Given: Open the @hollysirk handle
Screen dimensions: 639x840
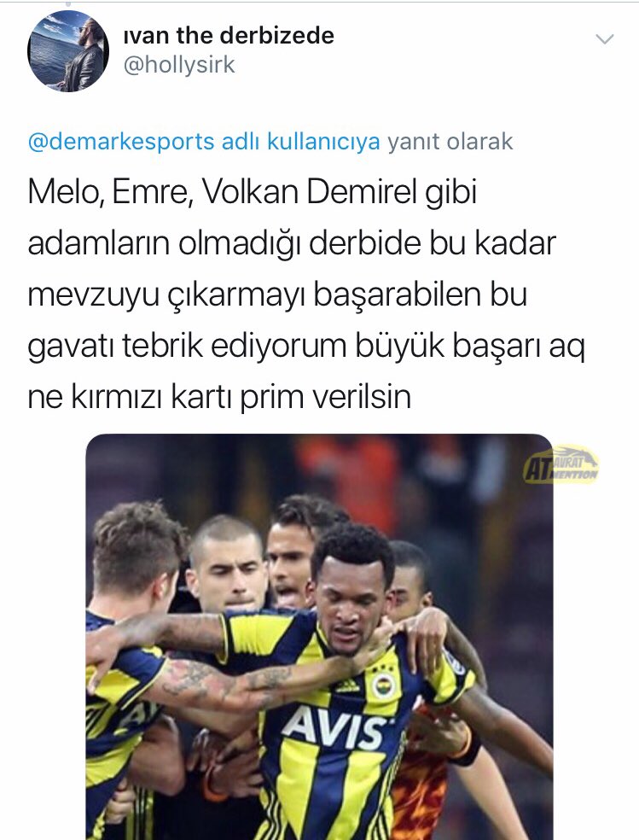Looking at the screenshot, I should [179, 65].
